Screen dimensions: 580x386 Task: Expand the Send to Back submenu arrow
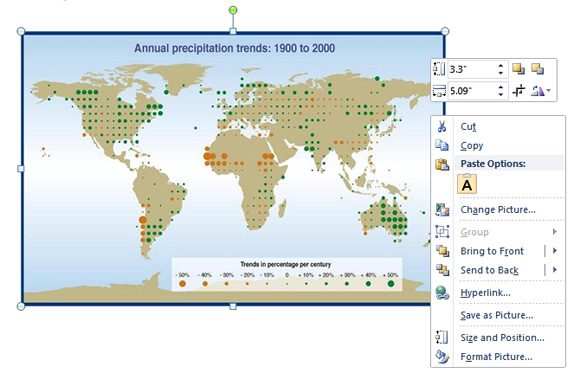point(555,270)
